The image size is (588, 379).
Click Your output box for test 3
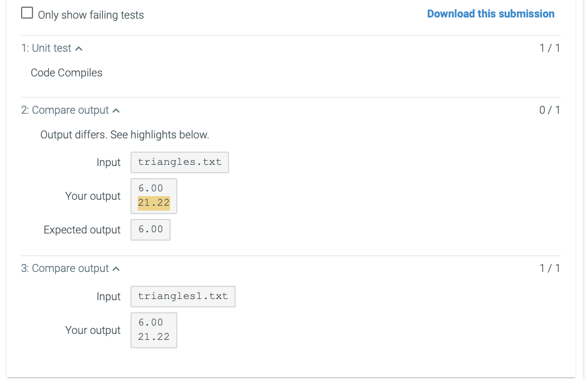point(153,330)
